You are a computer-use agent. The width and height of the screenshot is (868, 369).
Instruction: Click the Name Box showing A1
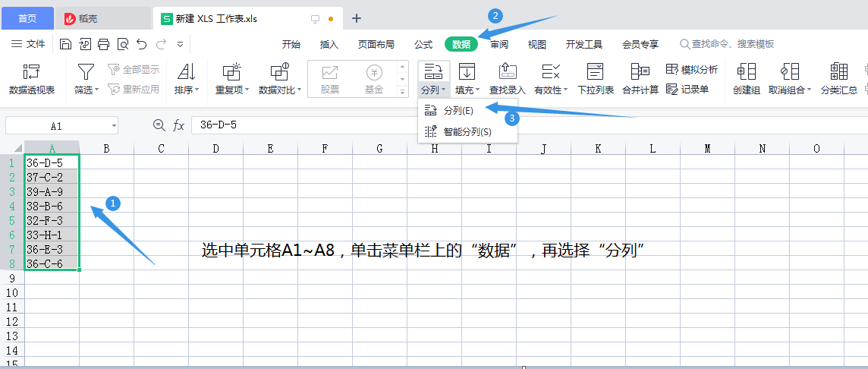[61, 126]
